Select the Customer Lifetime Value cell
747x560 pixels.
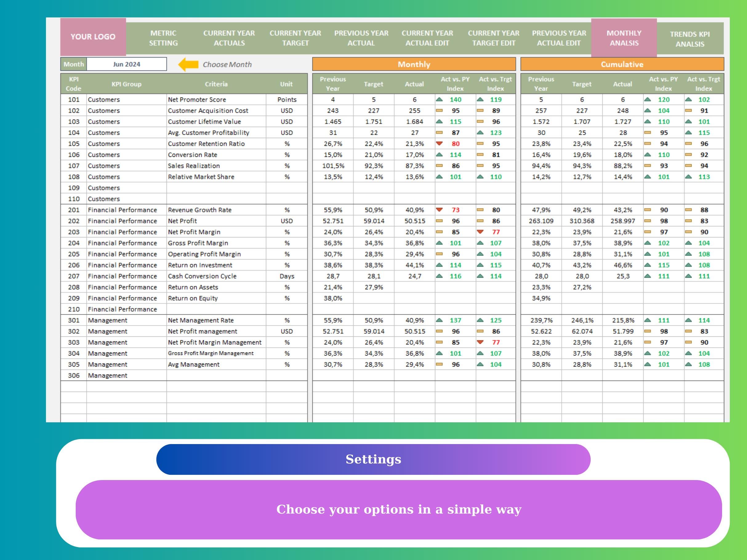tap(216, 121)
